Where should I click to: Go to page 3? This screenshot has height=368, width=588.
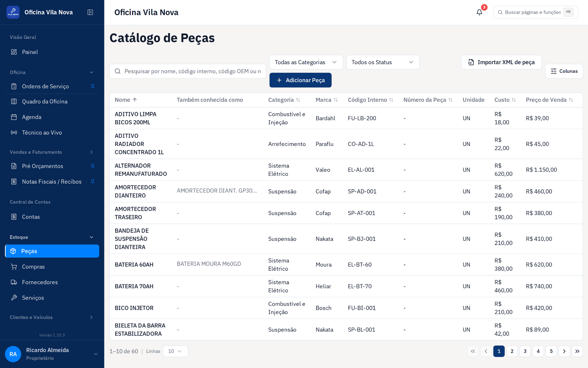(x=525, y=351)
